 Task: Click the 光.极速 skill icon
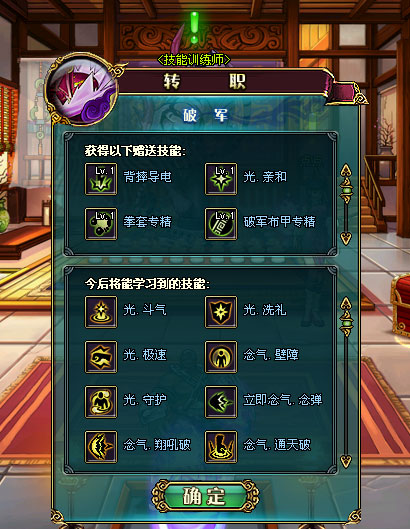[x=101, y=357]
